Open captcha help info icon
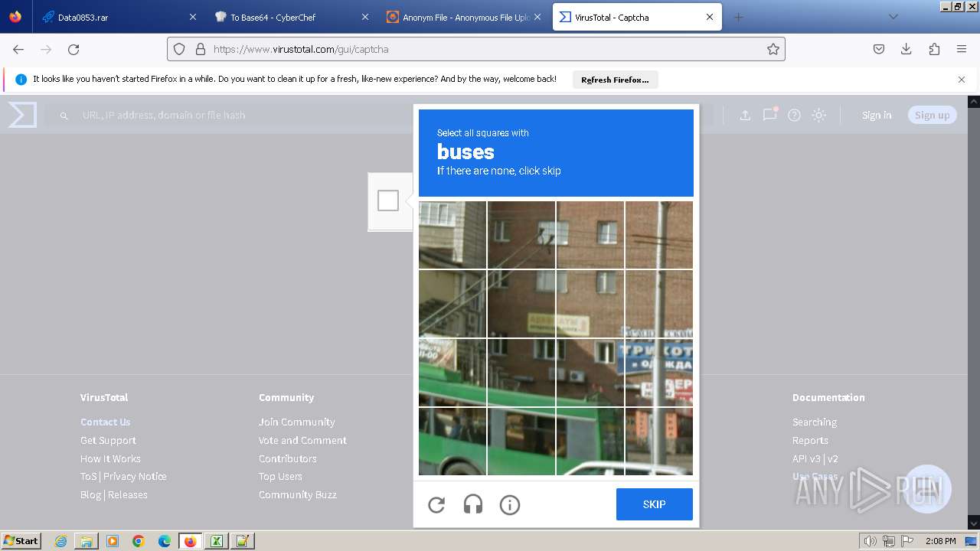The height and width of the screenshot is (551, 980). (510, 504)
